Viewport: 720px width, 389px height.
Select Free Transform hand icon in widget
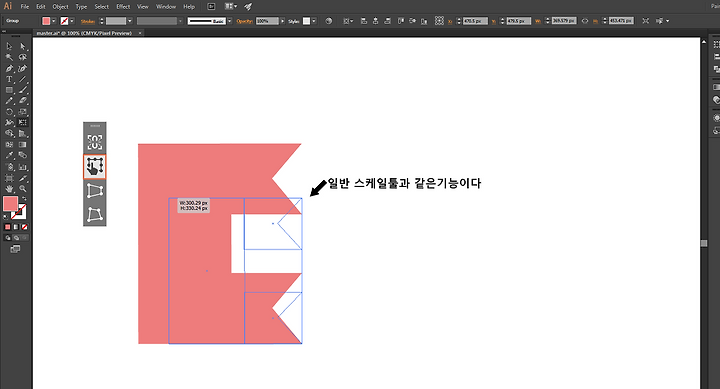(95, 166)
